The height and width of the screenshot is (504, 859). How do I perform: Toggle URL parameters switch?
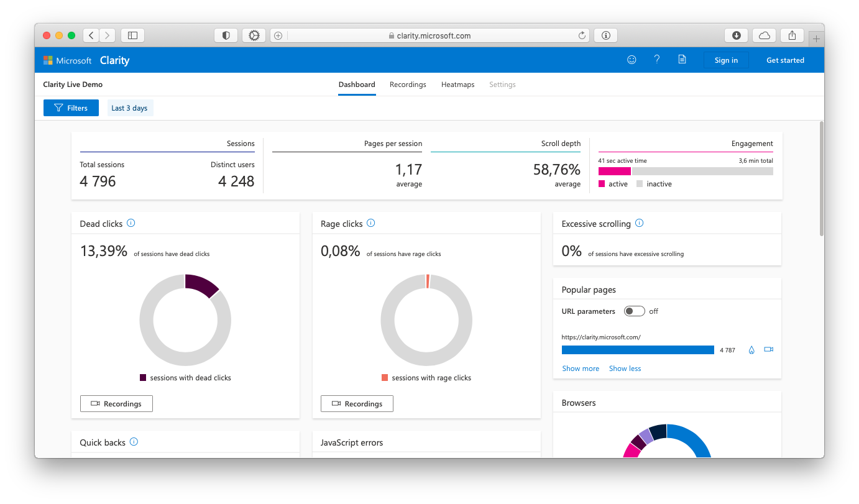[635, 311]
